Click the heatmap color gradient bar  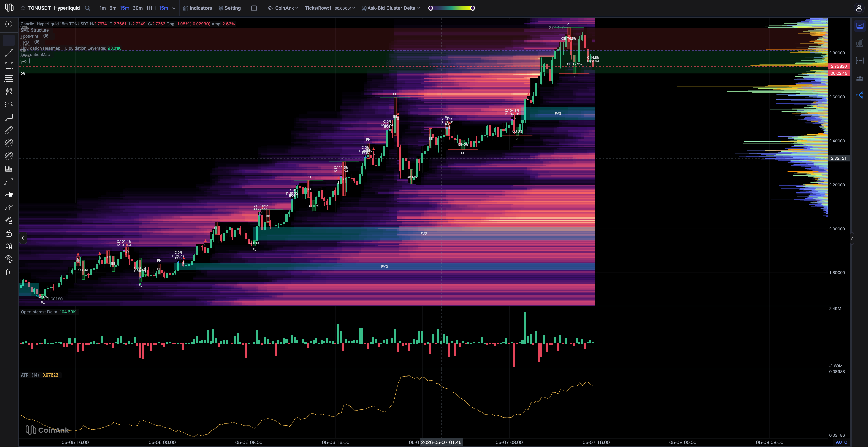452,8
